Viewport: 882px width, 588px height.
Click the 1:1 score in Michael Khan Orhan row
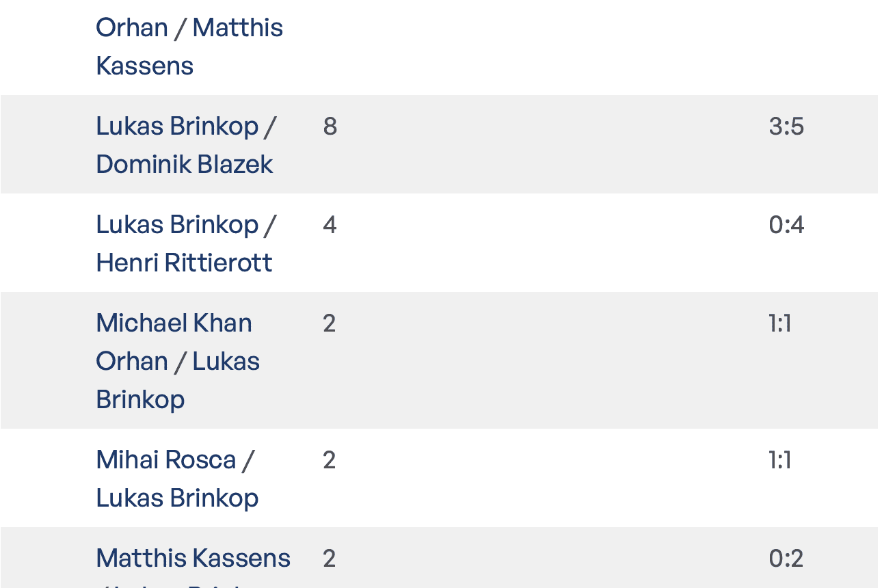pyautogui.click(x=780, y=323)
